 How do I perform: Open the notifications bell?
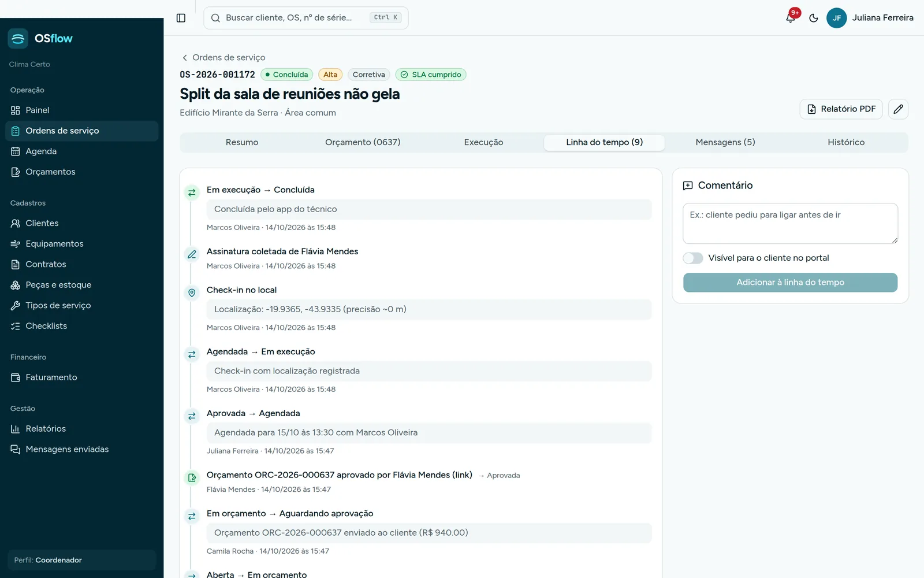(x=791, y=18)
